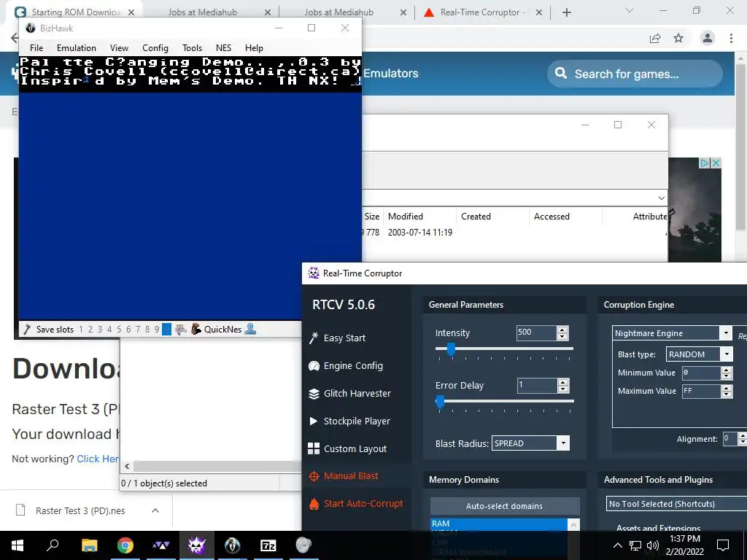Open the BizHawk Config menu
The height and width of the screenshot is (560, 747).
[155, 48]
